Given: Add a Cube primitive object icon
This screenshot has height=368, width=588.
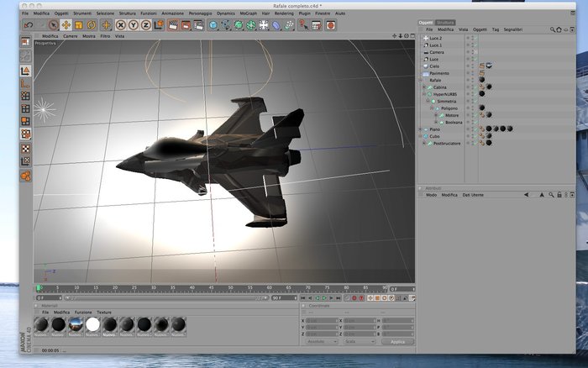Looking at the screenshot, I should (213, 25).
